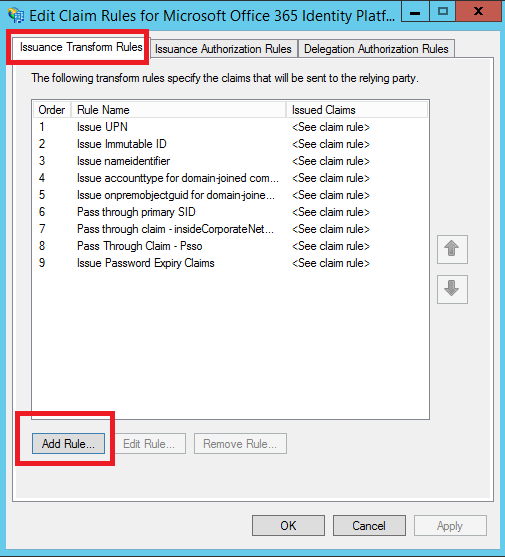Open the Issuance Transform Rules tab
The height and width of the screenshot is (557, 505).
(x=81, y=47)
